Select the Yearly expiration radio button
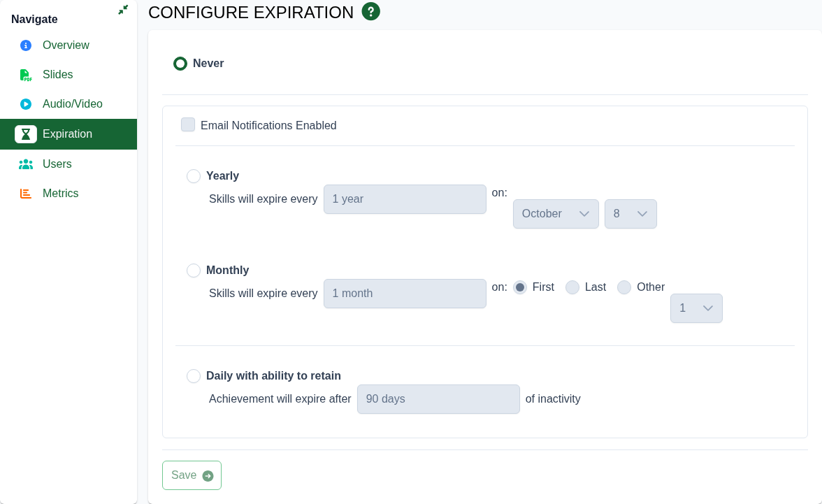 194,176
